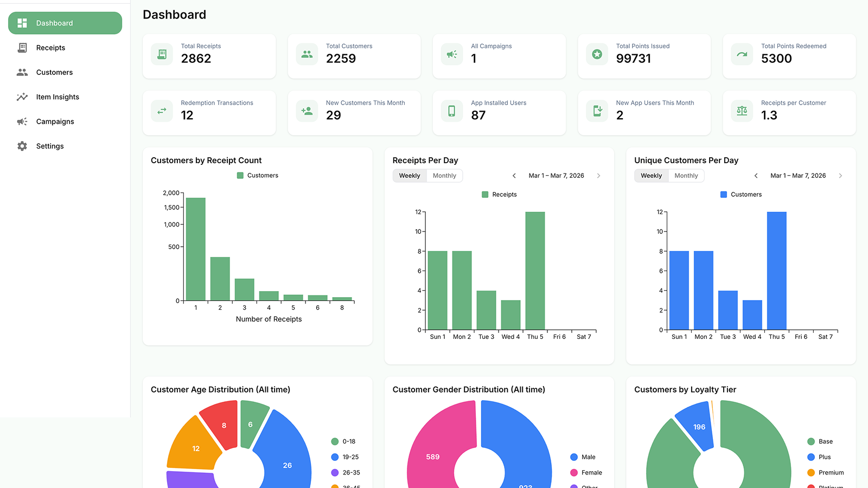Go to the Campaigns section
The image size is (868, 488).
pyautogui.click(x=65, y=121)
